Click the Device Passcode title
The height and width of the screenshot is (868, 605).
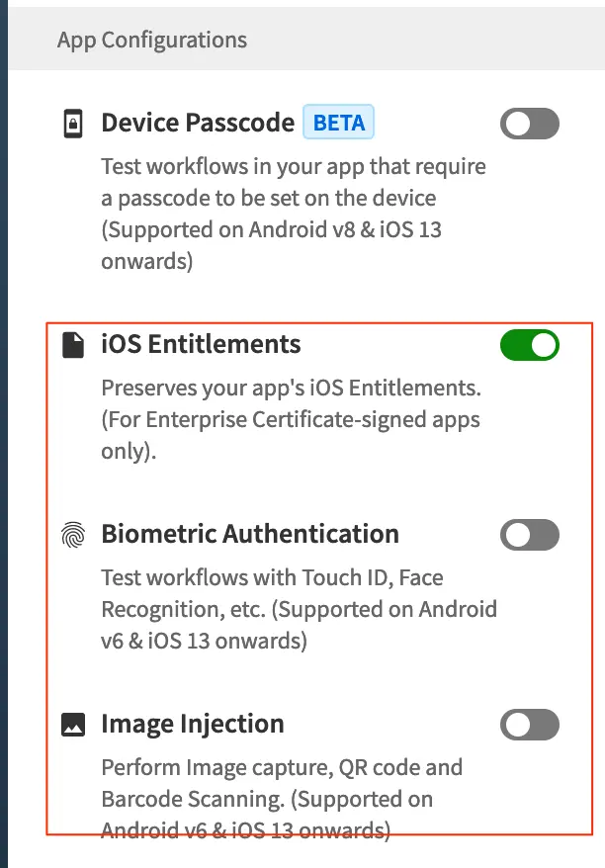coord(198,124)
